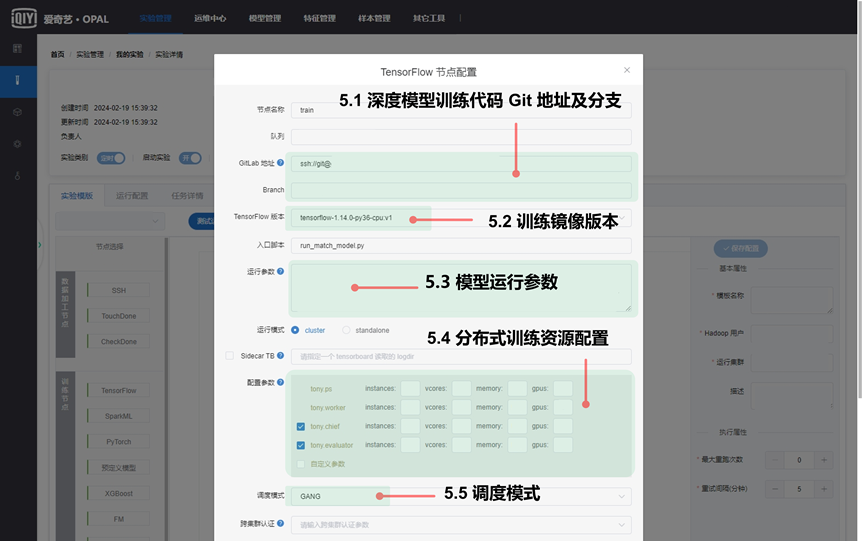
Task: Enable the Sidecar TB checkbox
Action: [230, 356]
